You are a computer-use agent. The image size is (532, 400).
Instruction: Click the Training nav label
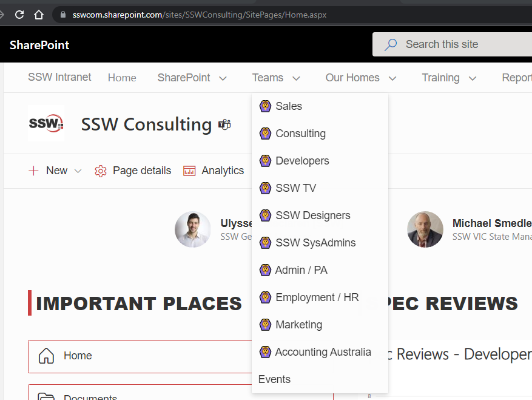point(440,78)
